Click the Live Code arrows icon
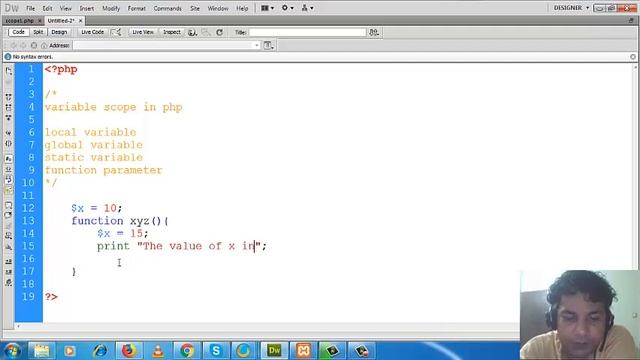The width and height of the screenshot is (640, 360). [117, 32]
